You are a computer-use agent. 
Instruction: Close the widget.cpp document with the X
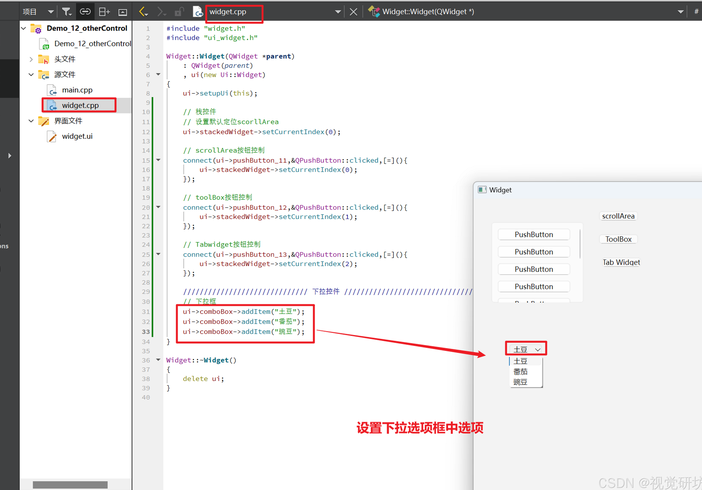(353, 12)
